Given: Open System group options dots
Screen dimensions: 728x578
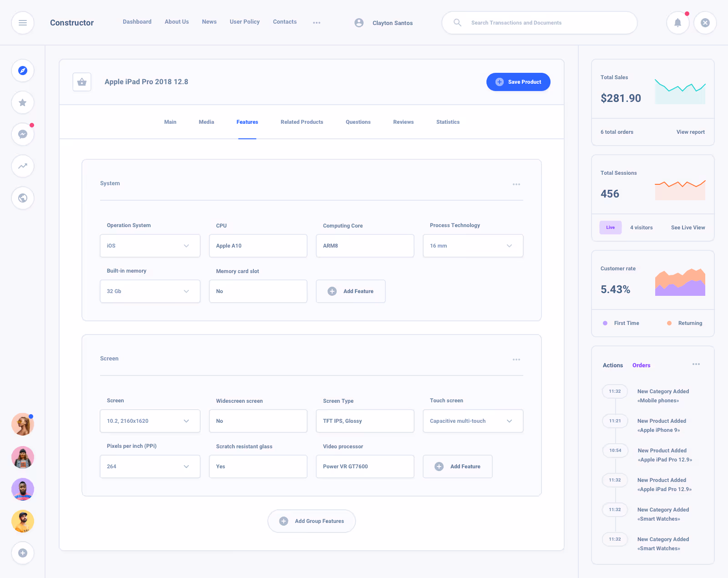Looking at the screenshot, I should [516, 184].
